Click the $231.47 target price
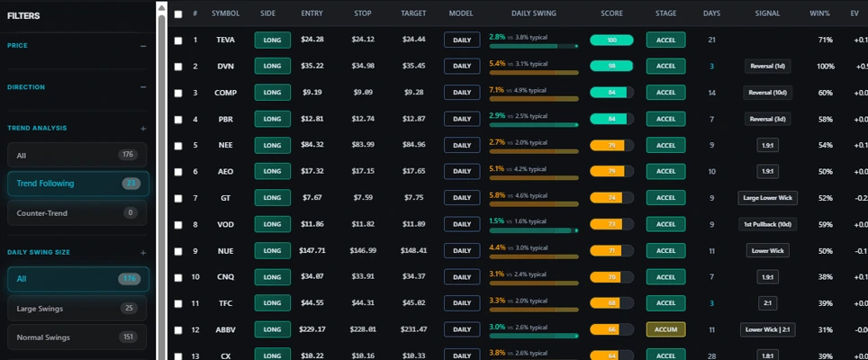868x360 pixels. pos(413,329)
